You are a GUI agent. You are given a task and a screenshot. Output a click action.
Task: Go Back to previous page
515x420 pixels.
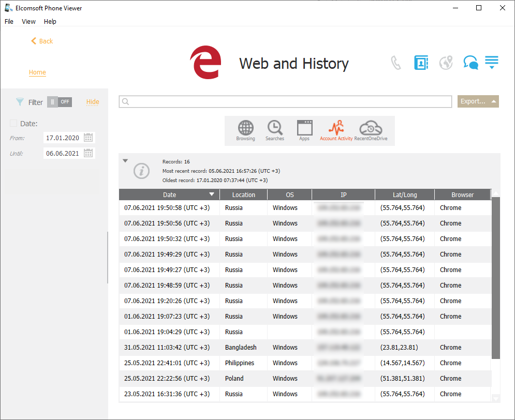click(x=42, y=41)
